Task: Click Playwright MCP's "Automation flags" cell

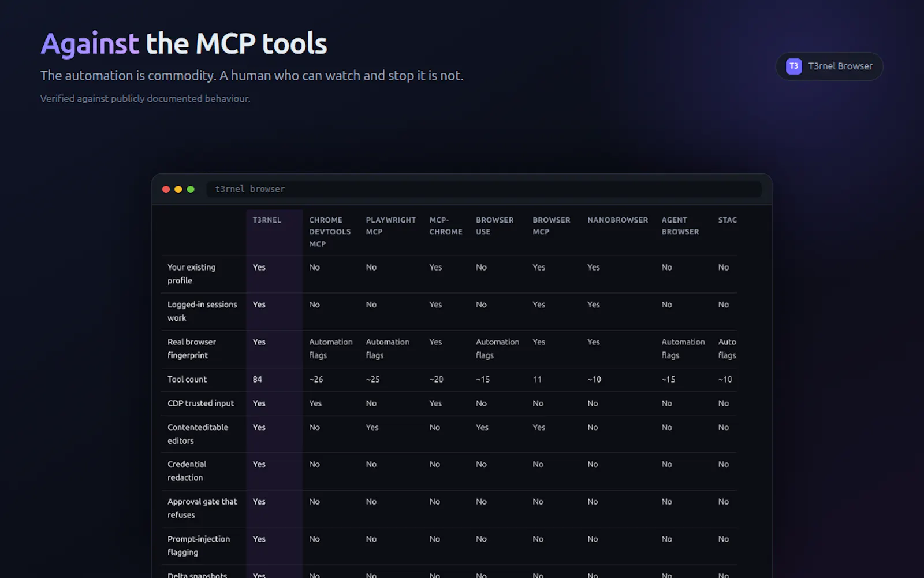Action: click(x=388, y=349)
